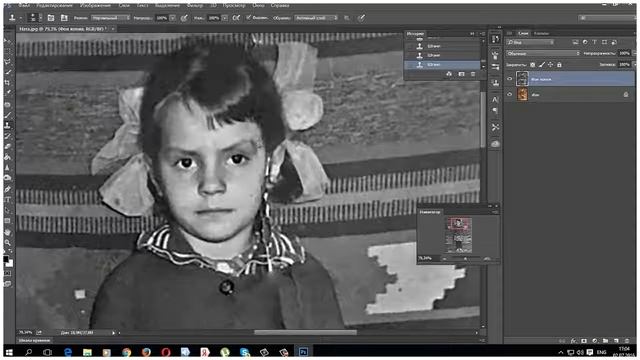Open the Файл menu

(x=24, y=6)
